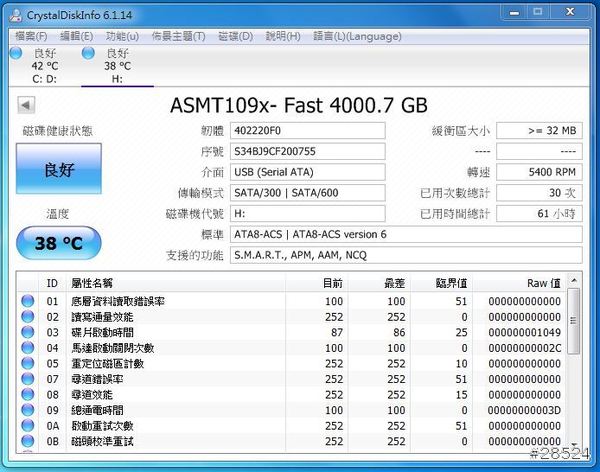Click status circle for attribute 0B
The height and width of the screenshot is (472, 600).
pos(28,441)
